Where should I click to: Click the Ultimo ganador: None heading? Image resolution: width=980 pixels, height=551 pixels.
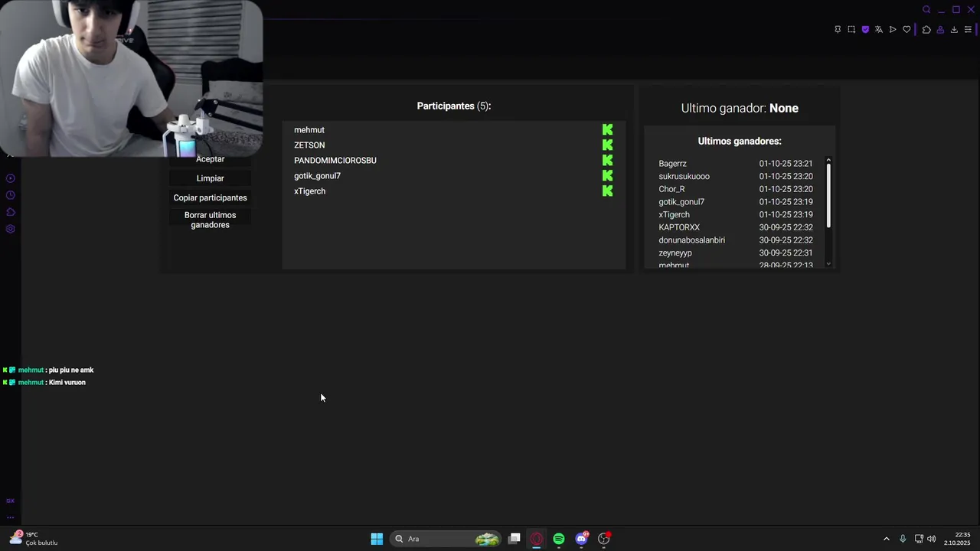[740, 108]
